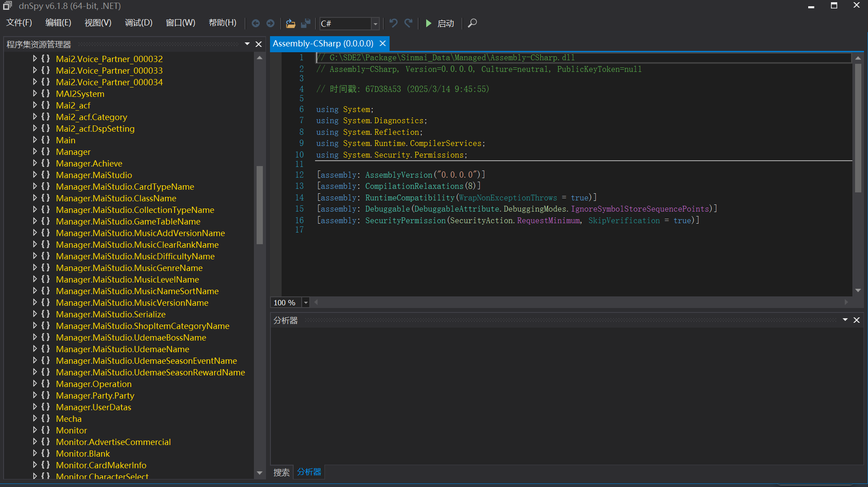This screenshot has width=868, height=487.
Task: Open analyzer panel options dropdown arrow
Action: (x=845, y=320)
